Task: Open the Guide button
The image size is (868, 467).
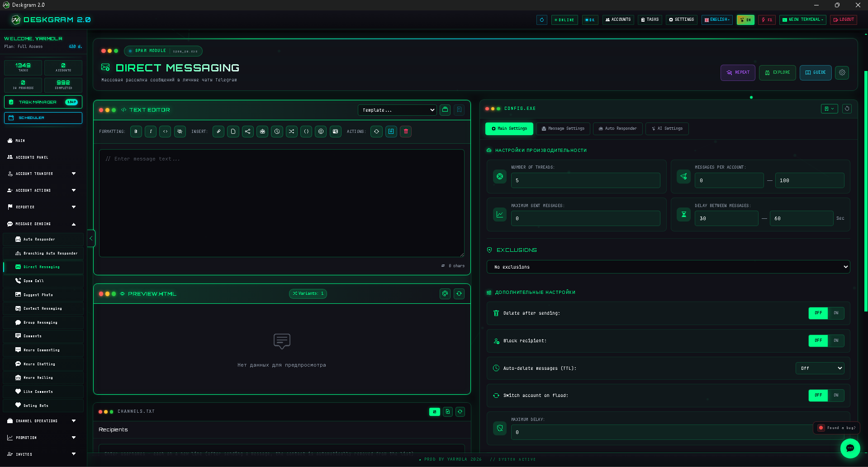Action: (816, 72)
